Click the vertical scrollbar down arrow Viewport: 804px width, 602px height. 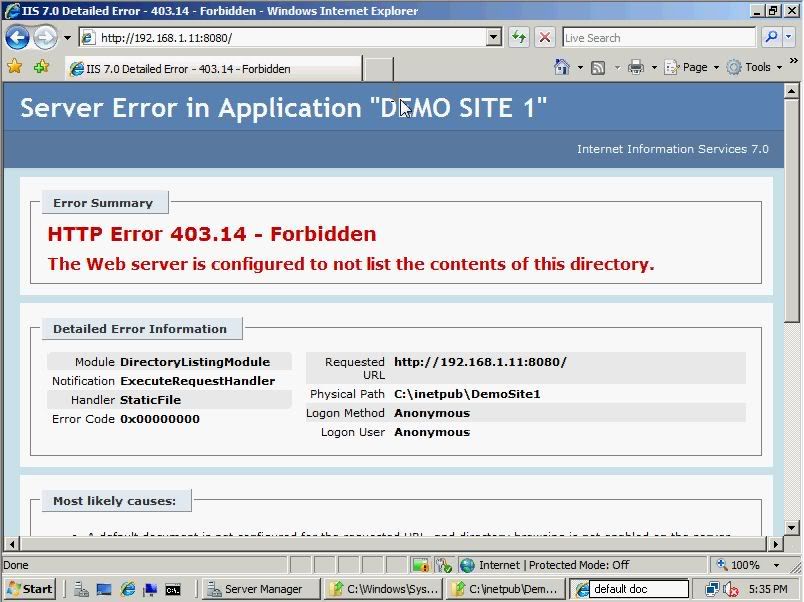coord(792,527)
